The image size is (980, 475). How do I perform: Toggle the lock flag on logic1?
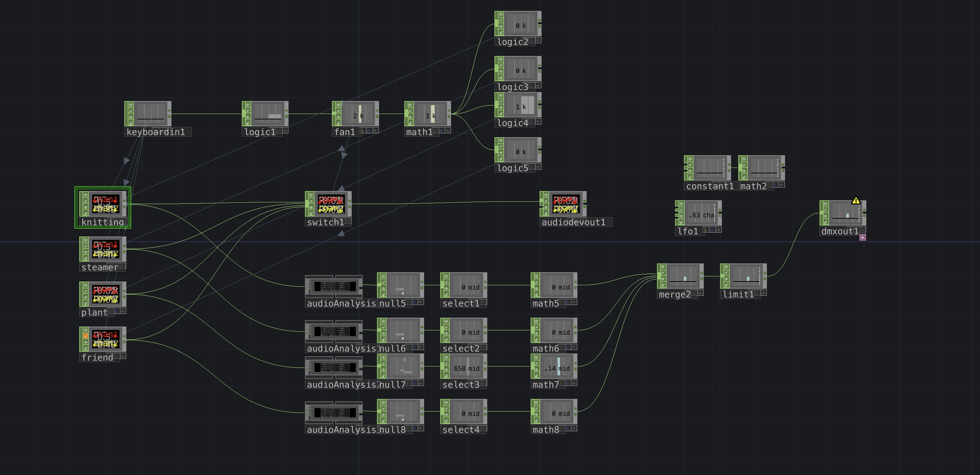[x=247, y=123]
